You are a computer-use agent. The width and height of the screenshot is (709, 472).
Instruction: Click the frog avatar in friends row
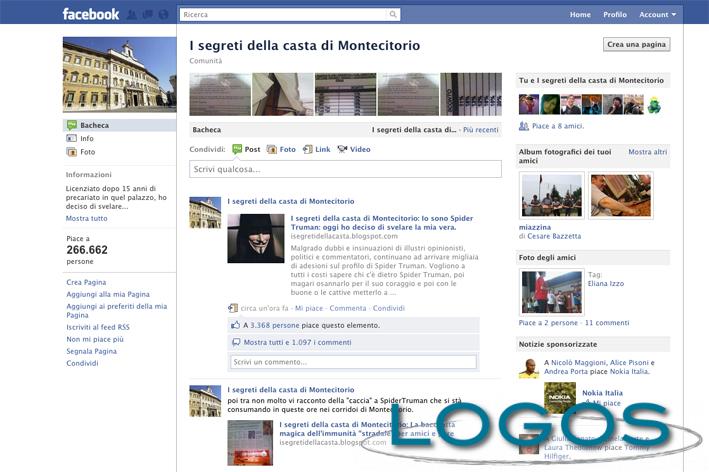[x=654, y=104]
